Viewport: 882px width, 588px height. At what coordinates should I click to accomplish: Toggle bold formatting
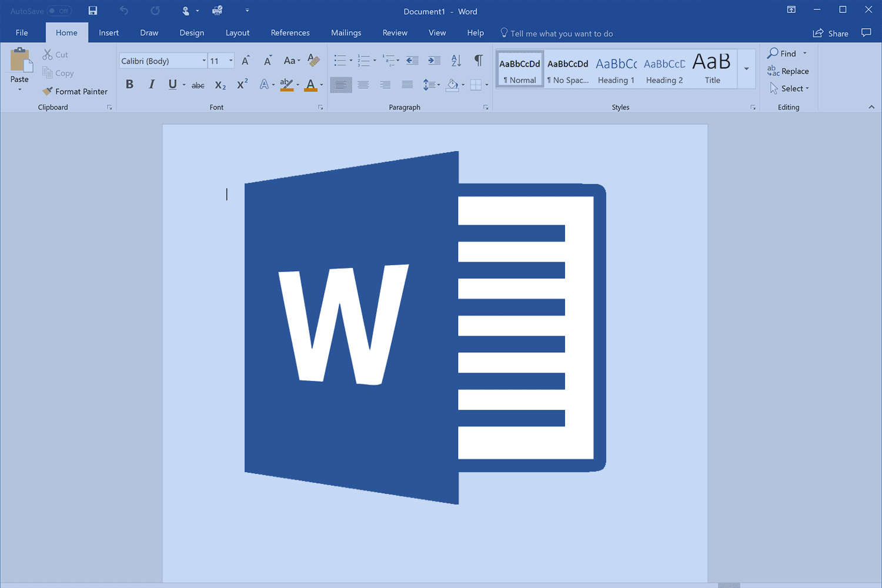click(129, 84)
